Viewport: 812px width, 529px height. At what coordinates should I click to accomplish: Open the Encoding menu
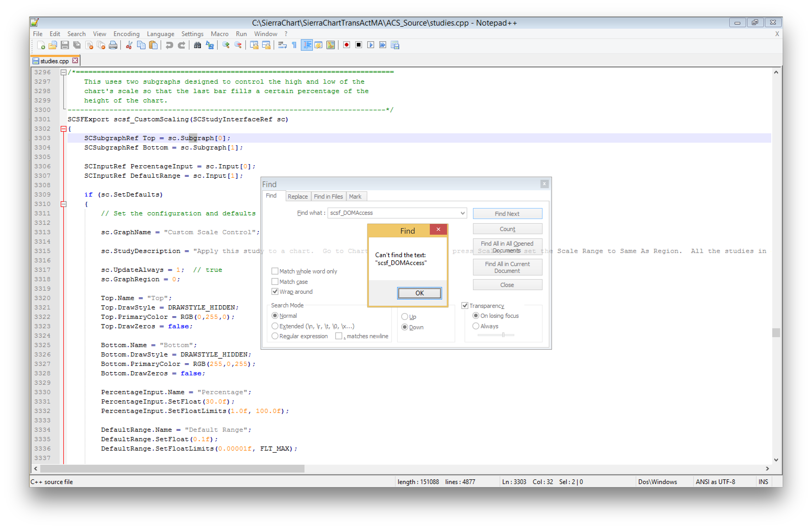127,34
